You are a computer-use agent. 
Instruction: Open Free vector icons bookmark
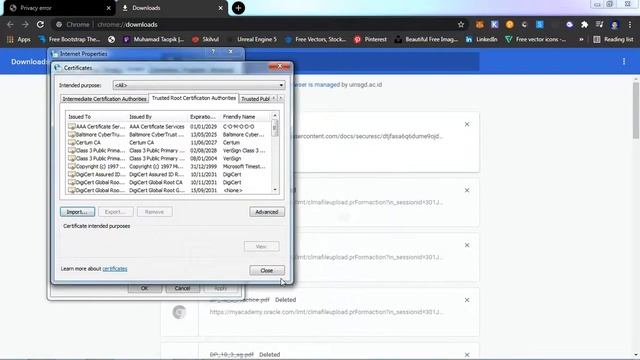pyautogui.click(x=536, y=39)
